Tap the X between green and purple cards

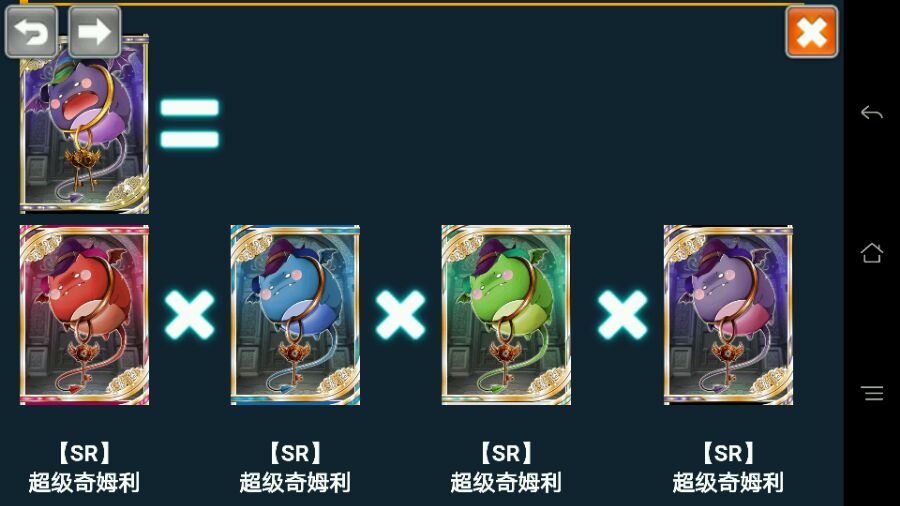tap(622, 314)
